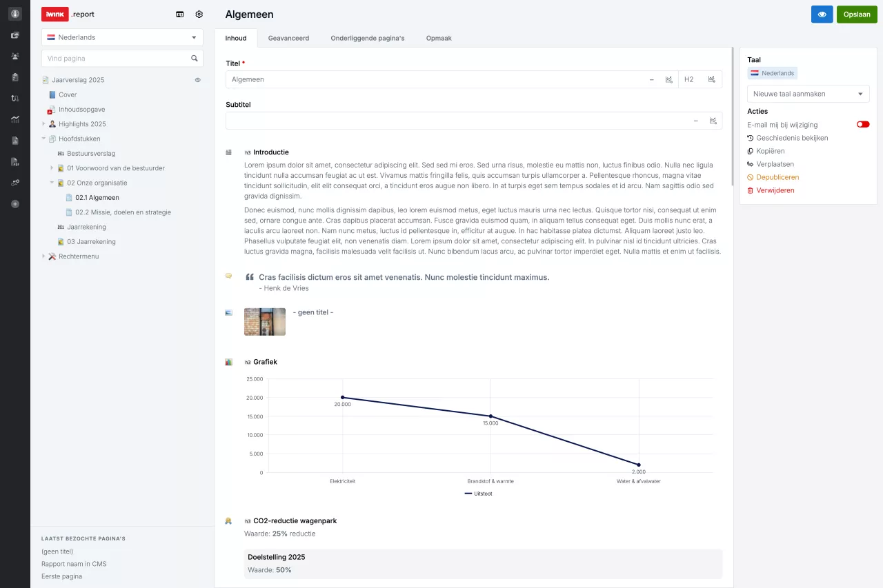Click the quote block speech bubble icon

point(228,276)
